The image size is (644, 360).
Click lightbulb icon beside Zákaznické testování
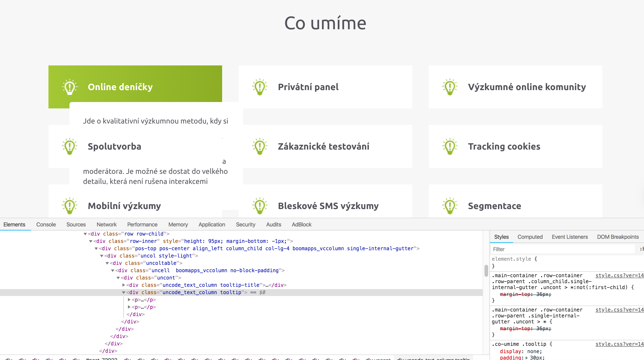tap(260, 146)
